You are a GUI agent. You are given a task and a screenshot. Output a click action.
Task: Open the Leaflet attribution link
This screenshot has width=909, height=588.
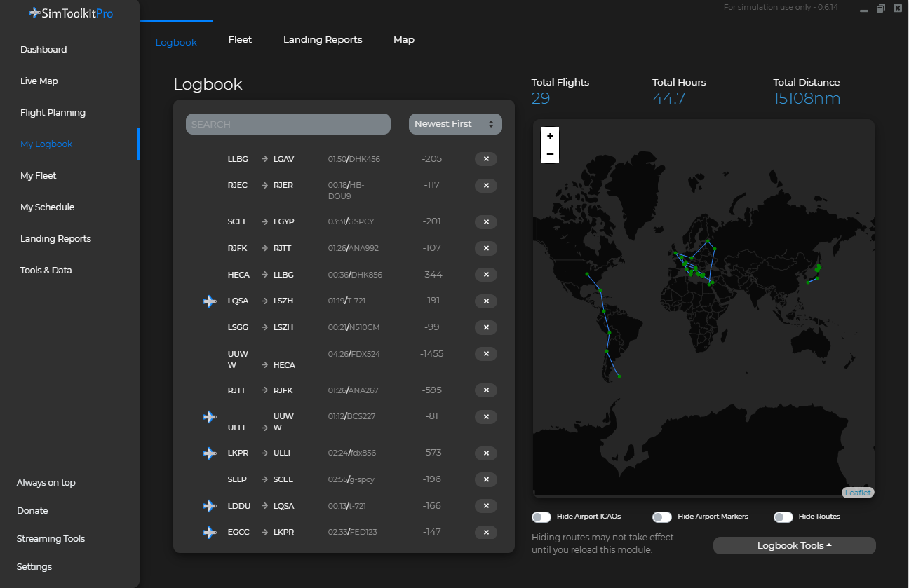click(858, 493)
